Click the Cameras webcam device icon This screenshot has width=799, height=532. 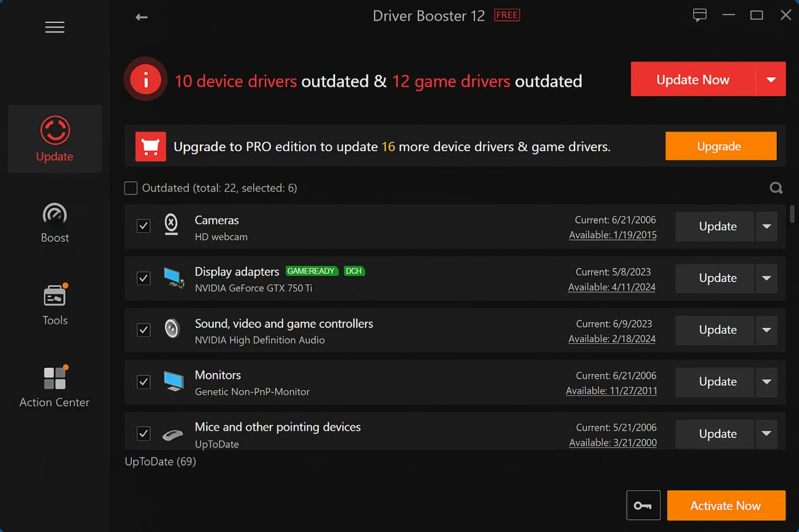[x=171, y=225]
